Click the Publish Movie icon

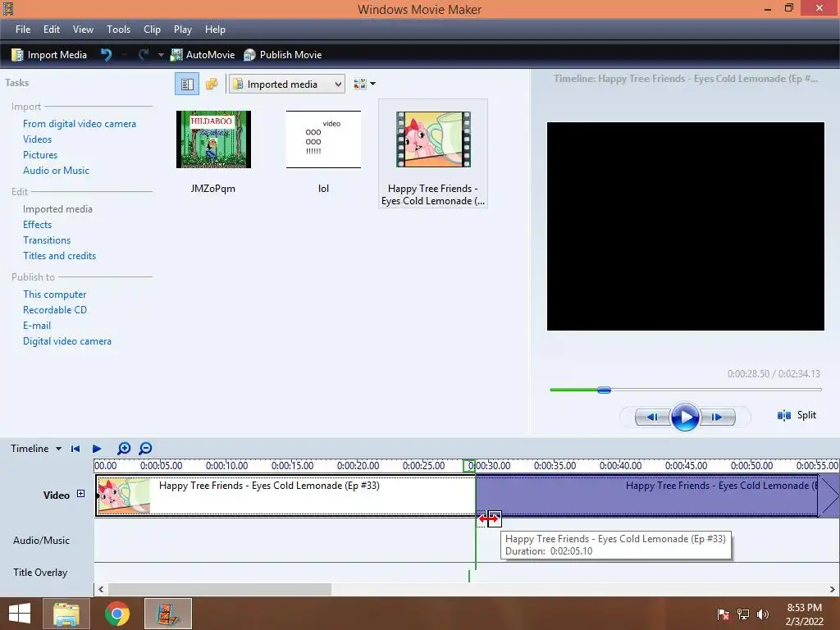[x=249, y=55]
